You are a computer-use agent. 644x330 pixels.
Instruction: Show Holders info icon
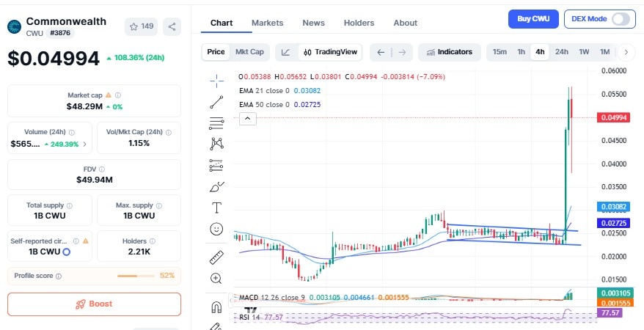(x=153, y=241)
